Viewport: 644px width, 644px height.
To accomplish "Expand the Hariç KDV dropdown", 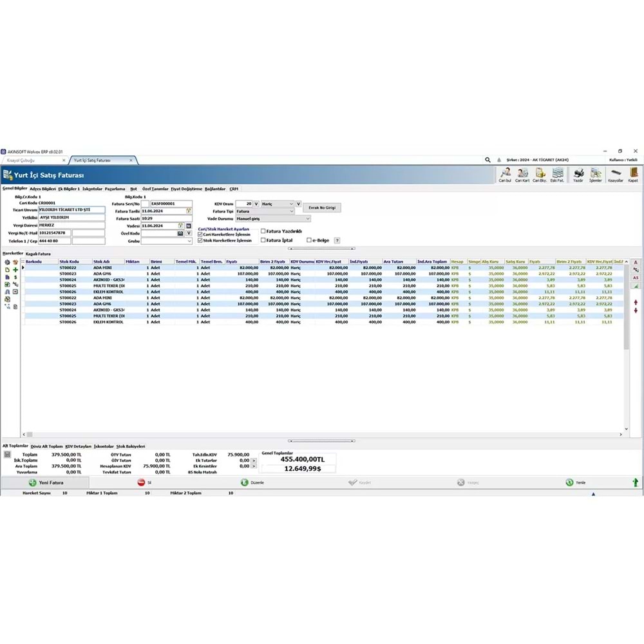I will (x=291, y=204).
